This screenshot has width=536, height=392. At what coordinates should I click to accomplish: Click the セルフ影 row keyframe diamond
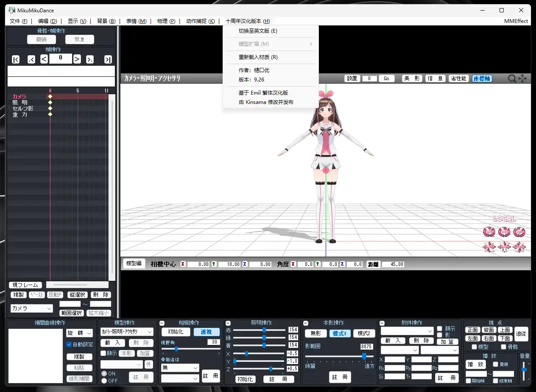50,108
